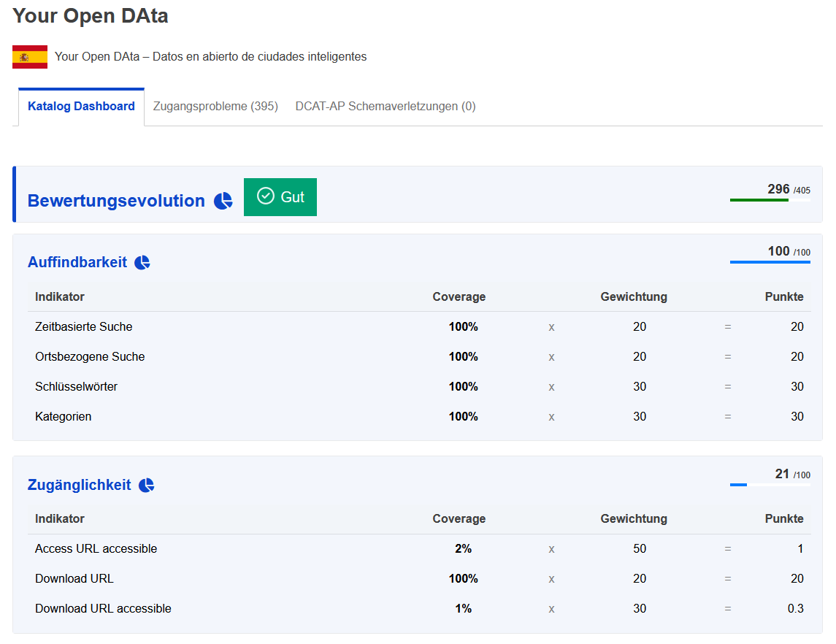Click the 100/100 Auffindbarkeit progress bar
The image size is (836, 644).
[x=770, y=261]
